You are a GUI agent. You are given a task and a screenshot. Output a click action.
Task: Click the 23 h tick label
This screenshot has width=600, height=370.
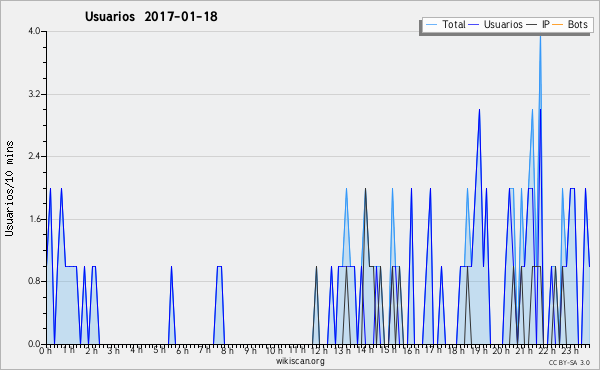click(570, 350)
